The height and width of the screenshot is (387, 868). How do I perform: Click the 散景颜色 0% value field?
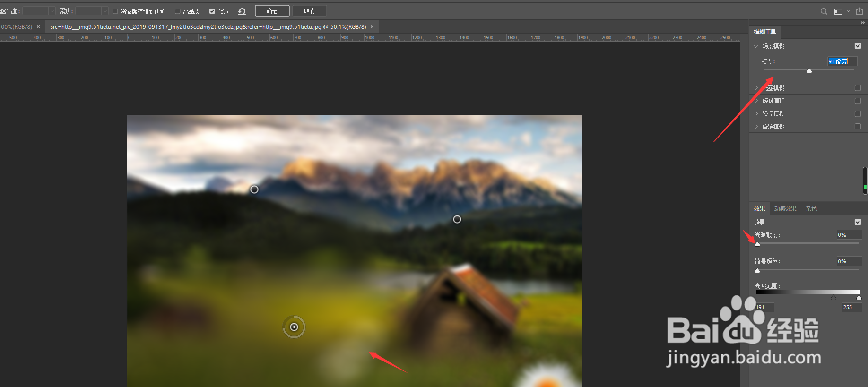[849, 261]
